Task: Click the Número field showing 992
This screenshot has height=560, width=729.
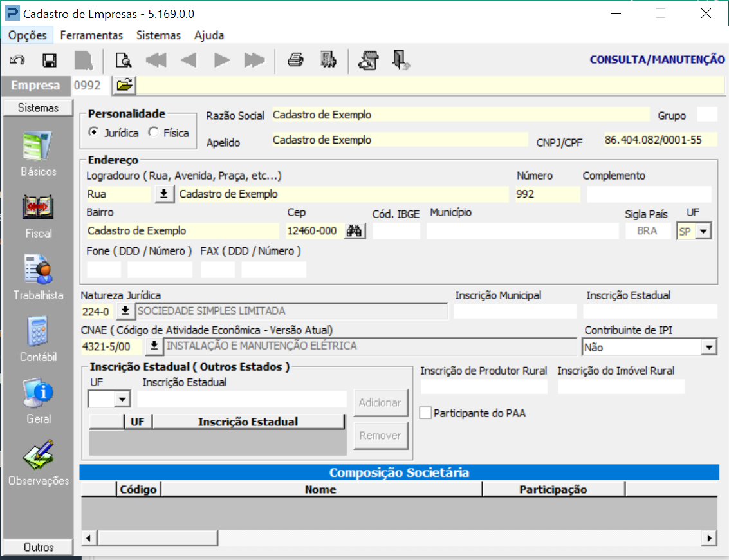Action: coord(547,194)
